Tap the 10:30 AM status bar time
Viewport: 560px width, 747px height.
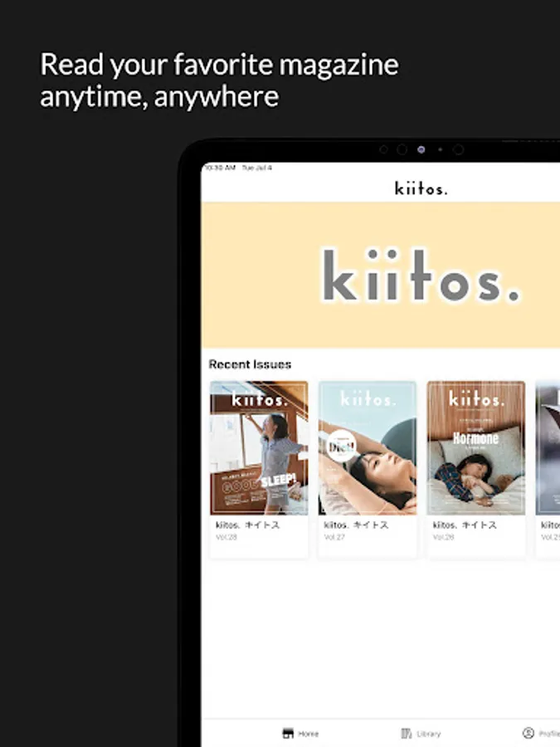pos(220,168)
